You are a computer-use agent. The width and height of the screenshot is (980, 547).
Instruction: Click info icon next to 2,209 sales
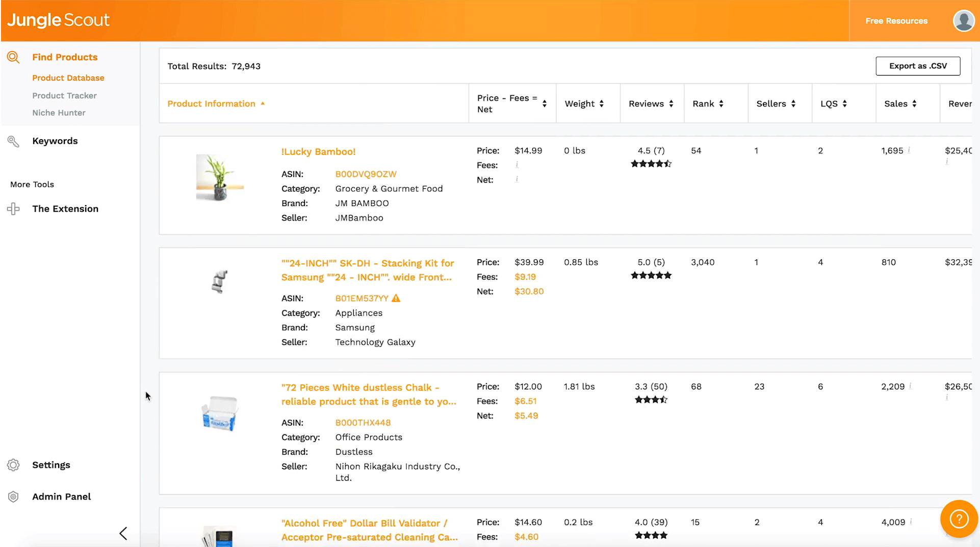(x=910, y=386)
